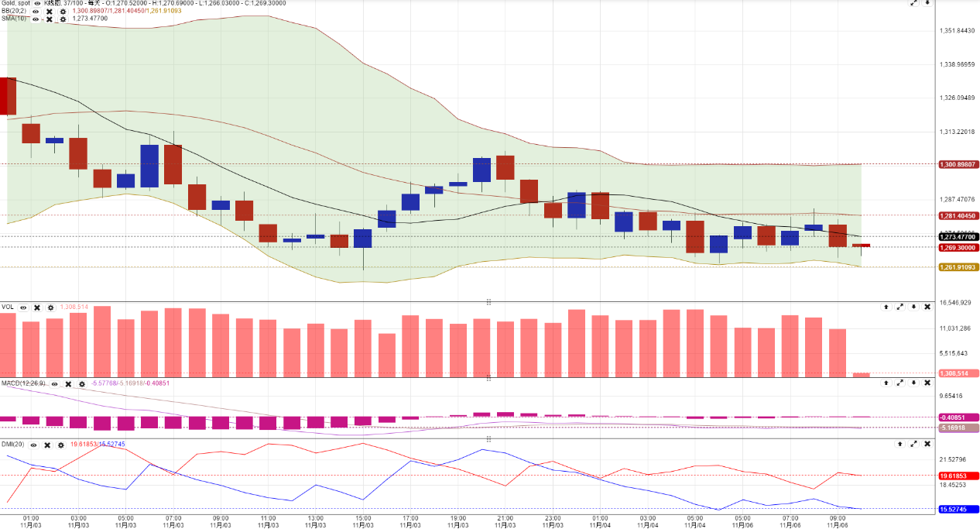Expand the VOL panel to full size
The height and width of the screenshot is (529, 980).
tap(899, 307)
